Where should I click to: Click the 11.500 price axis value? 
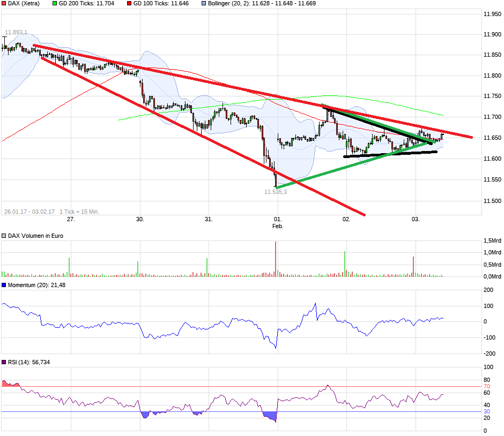(x=492, y=201)
